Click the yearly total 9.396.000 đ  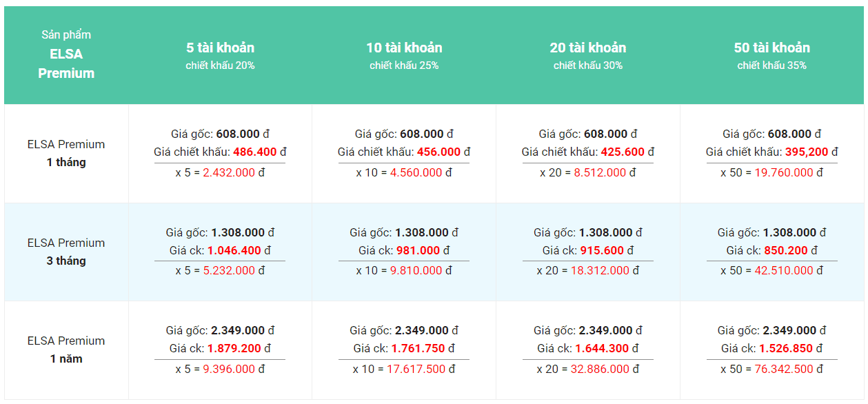tap(234, 369)
